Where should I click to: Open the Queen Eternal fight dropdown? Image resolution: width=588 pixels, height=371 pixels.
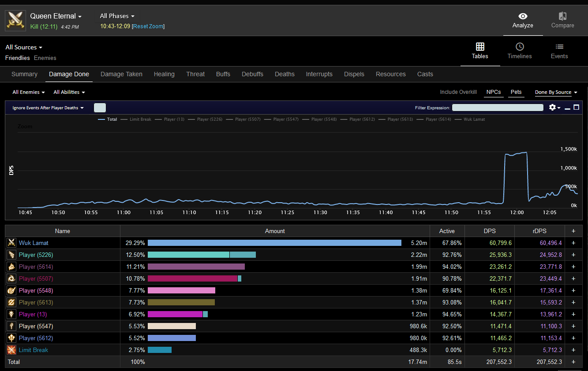[56, 16]
